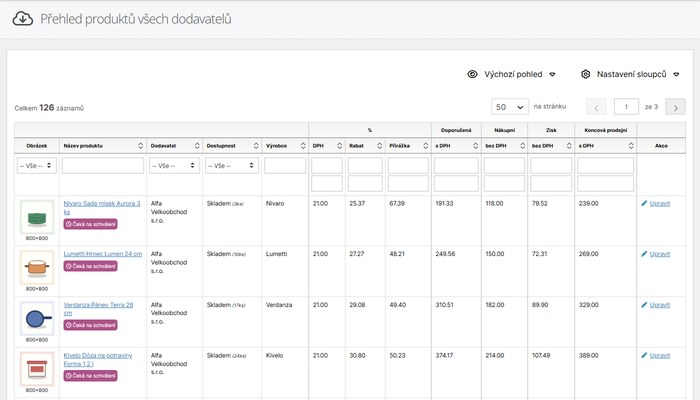The height and width of the screenshot is (400, 700).
Task: Click the Nákupní value 150.00
Action: pos(495,254)
